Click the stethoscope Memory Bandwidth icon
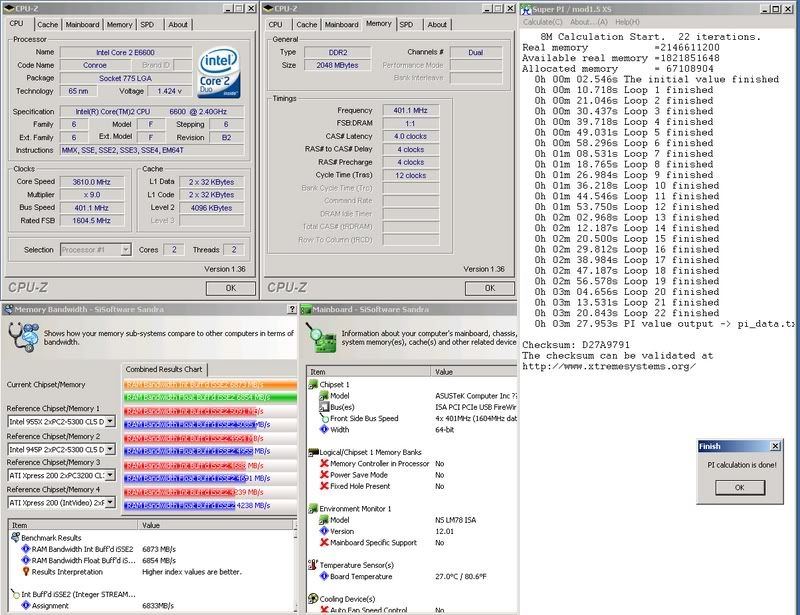Screen dimensions: 800x615 tap(23, 337)
